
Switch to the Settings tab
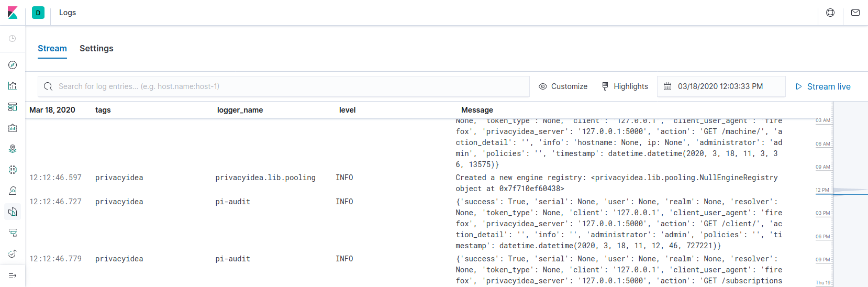[96, 48]
